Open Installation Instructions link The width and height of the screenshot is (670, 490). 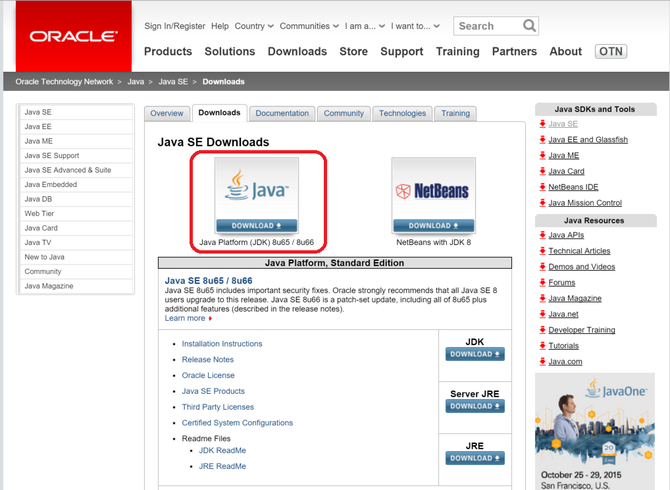222,343
